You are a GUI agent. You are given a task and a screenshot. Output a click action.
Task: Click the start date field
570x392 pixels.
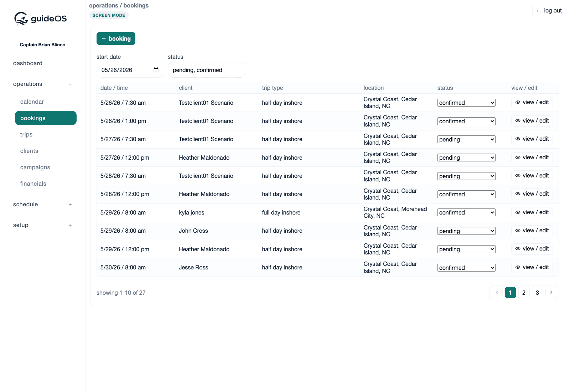[x=130, y=70]
